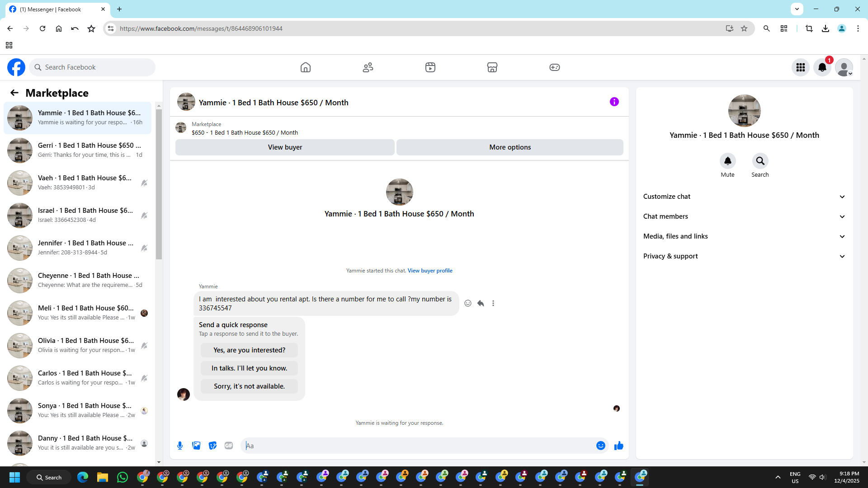Send a thumbs-up like
868x488 pixels.
pos(618,446)
